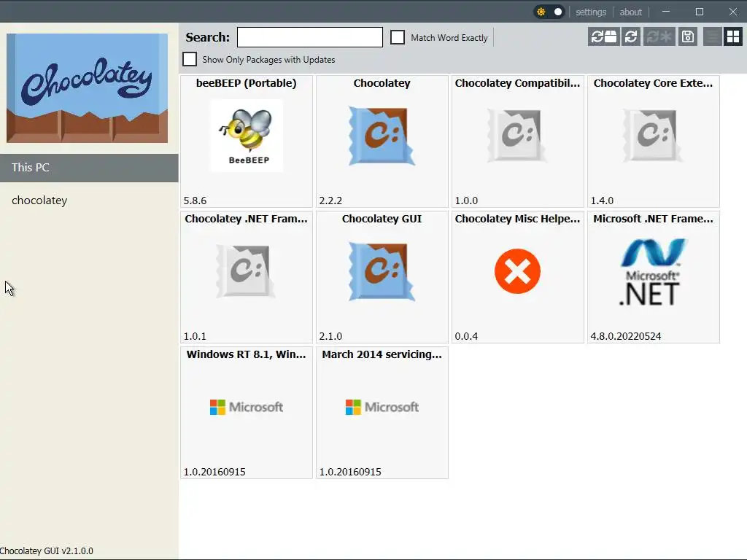
Task: Click the beeBEEP (Portable) title
Action: click(247, 83)
